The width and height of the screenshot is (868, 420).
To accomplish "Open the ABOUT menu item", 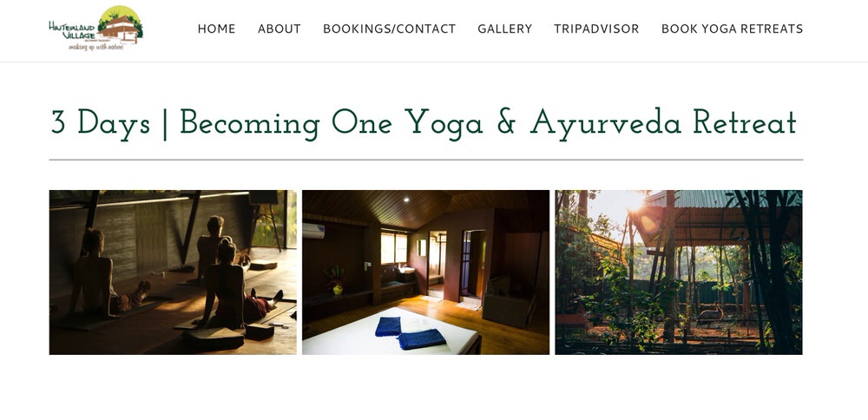I will (279, 29).
